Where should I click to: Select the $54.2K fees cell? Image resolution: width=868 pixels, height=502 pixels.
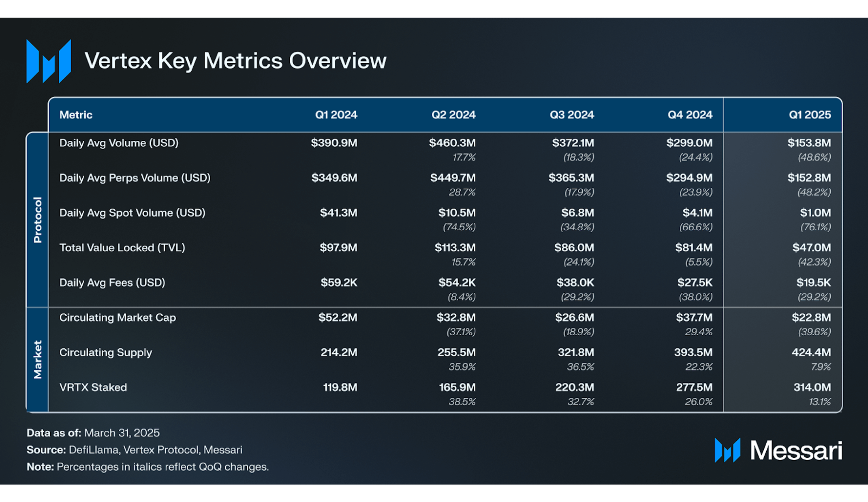click(457, 282)
